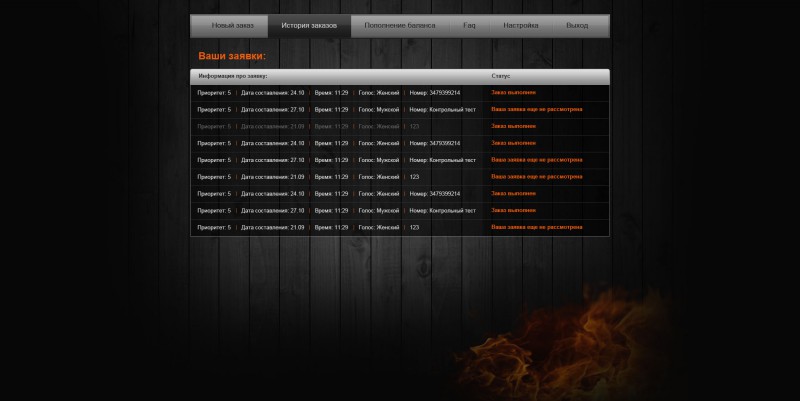Select the История заказов tab
This screenshot has height=401, width=800.
(x=309, y=26)
